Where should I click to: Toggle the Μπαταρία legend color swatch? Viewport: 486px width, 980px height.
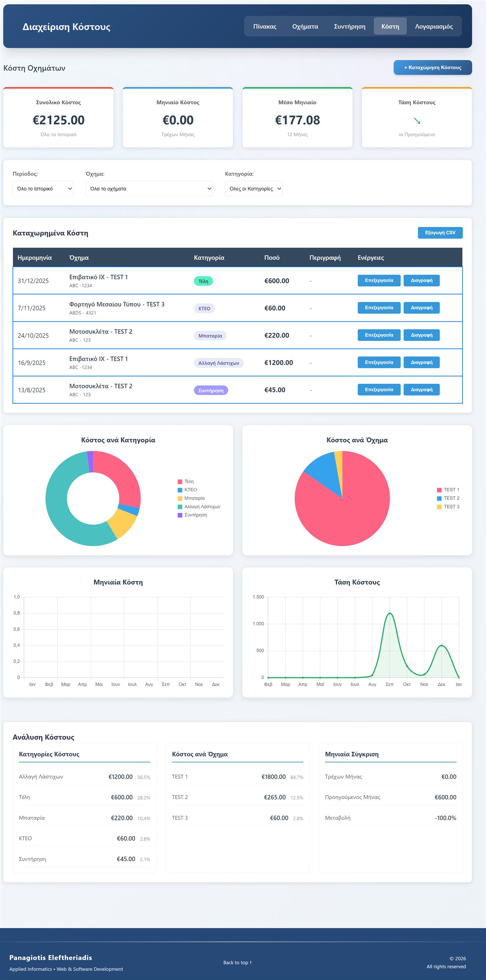180,498
